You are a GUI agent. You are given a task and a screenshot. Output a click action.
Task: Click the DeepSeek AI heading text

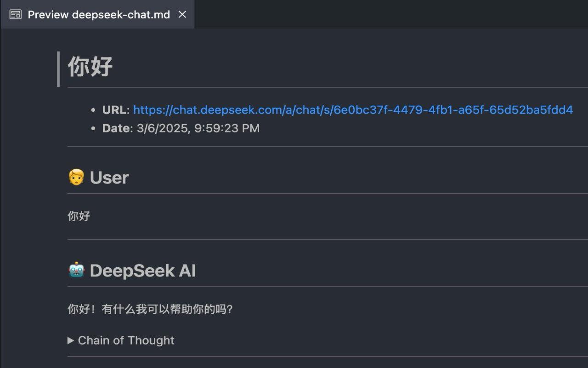tap(143, 270)
